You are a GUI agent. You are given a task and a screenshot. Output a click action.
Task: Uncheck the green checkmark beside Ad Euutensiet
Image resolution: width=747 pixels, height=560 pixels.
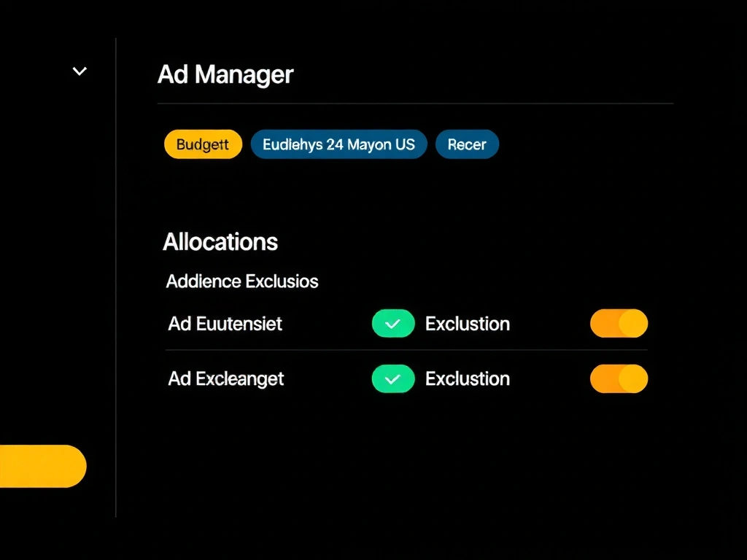[x=393, y=324]
